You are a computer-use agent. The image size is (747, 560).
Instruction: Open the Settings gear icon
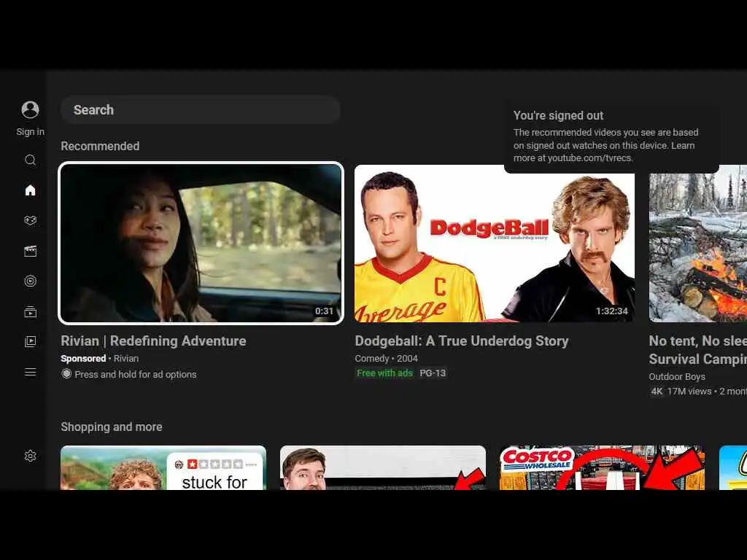point(30,456)
